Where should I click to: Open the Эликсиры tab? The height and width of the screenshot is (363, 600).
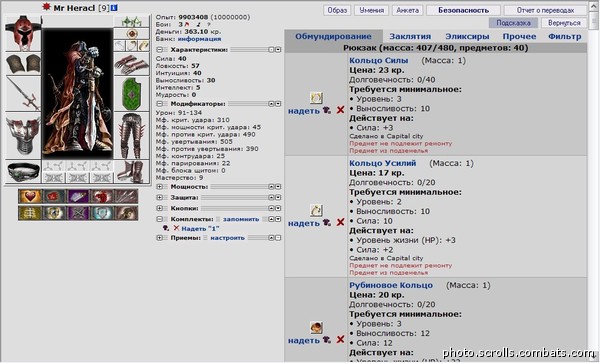(467, 36)
